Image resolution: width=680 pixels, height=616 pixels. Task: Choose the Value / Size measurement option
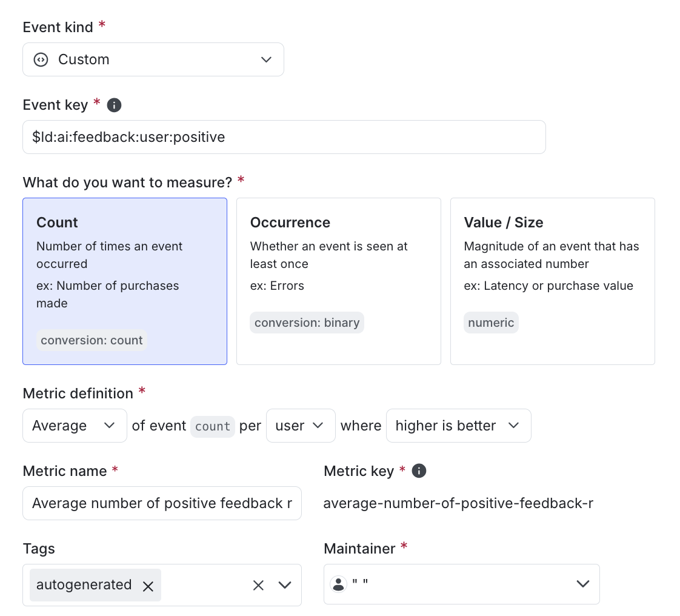552,281
